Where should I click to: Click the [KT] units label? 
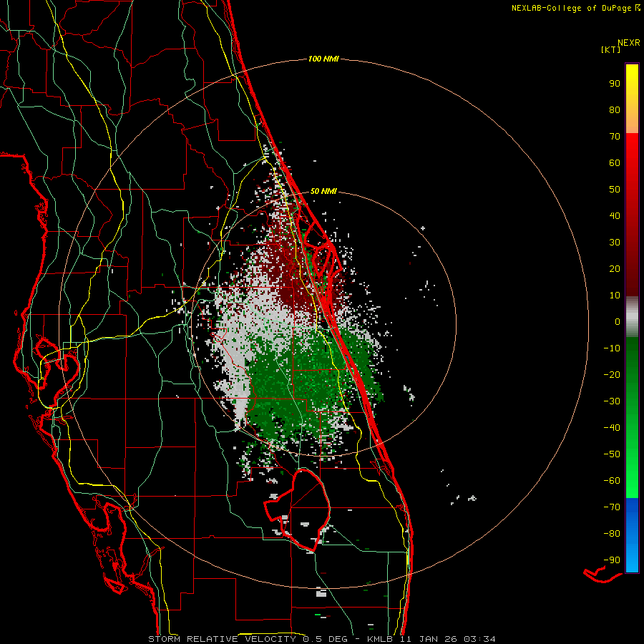[x=611, y=49]
